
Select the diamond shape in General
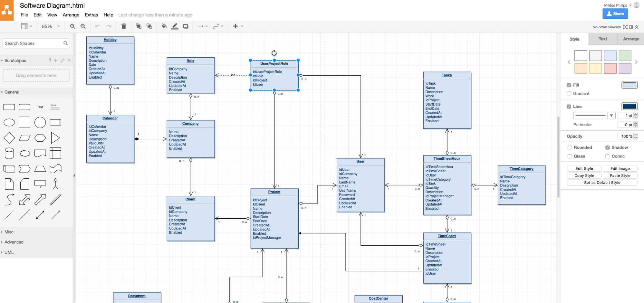9,138
